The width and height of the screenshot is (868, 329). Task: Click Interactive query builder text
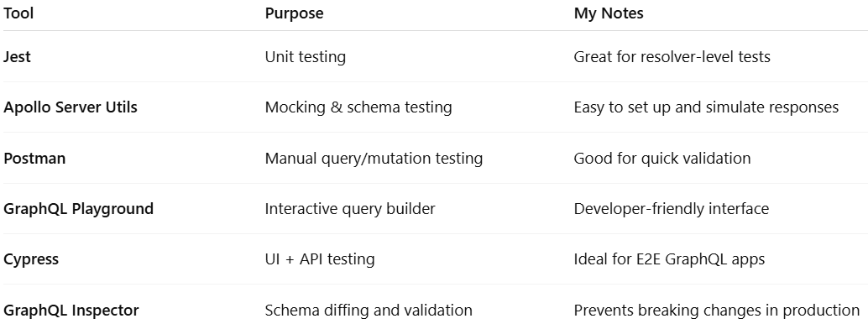350,209
